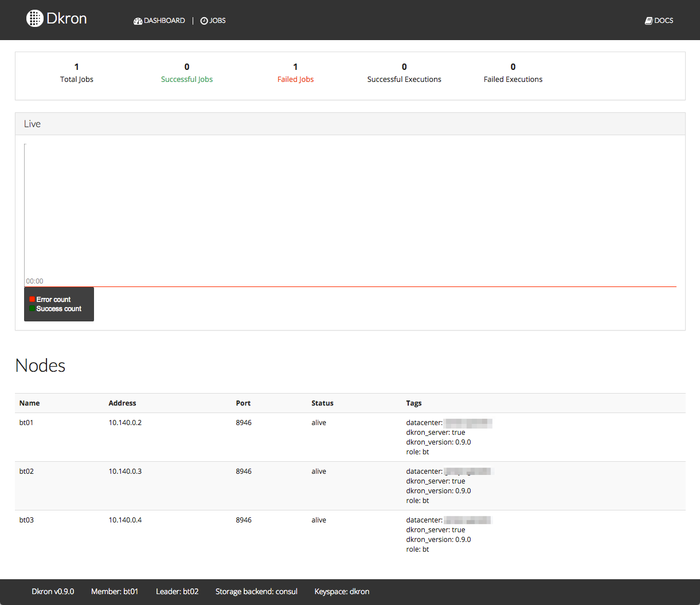This screenshot has height=605, width=700.
Task: Click the Failed Executions statistic
Action: 513,80
